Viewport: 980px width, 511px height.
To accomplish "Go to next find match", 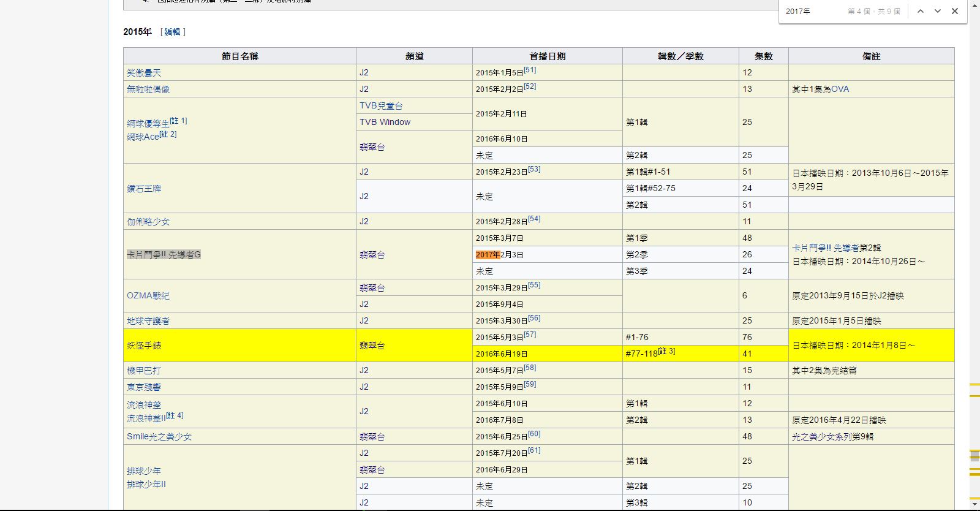I will tap(937, 11).
